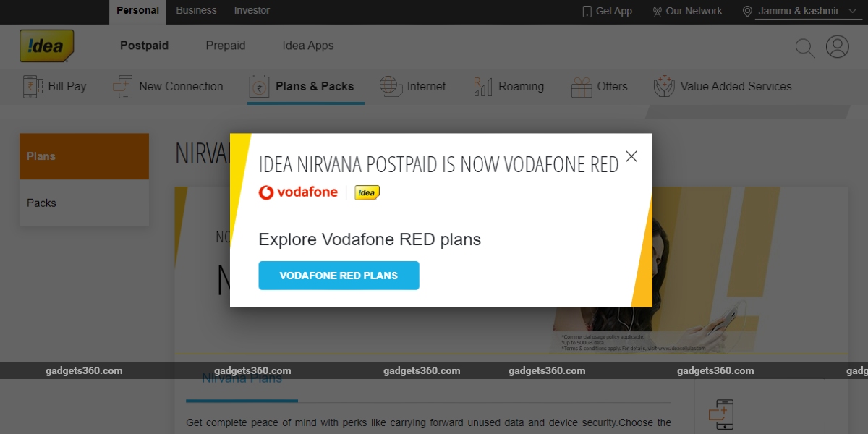Image resolution: width=868 pixels, height=434 pixels.
Task: Click the Roaming signal icon
Action: (x=483, y=87)
